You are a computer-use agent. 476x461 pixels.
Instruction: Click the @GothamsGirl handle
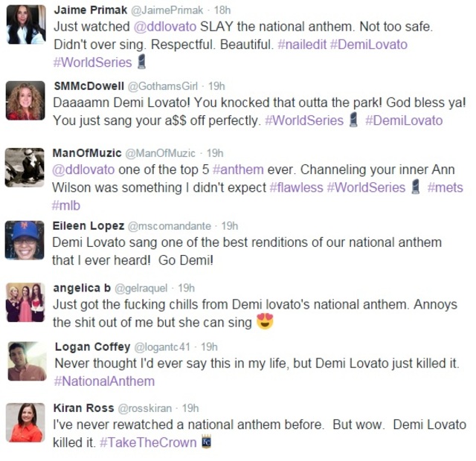[161, 86]
